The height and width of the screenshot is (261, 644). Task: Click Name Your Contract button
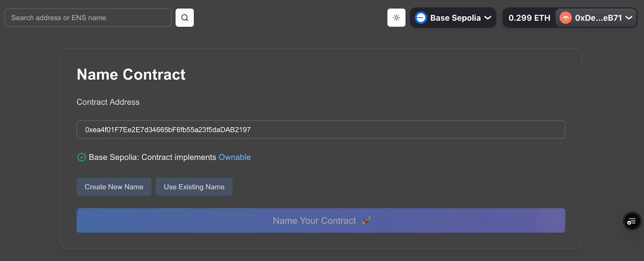(321, 221)
